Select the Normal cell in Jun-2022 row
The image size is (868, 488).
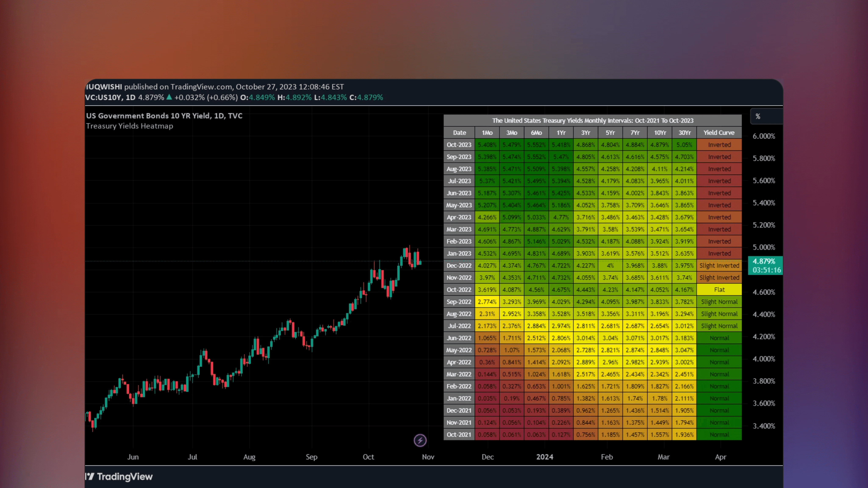[x=719, y=338]
